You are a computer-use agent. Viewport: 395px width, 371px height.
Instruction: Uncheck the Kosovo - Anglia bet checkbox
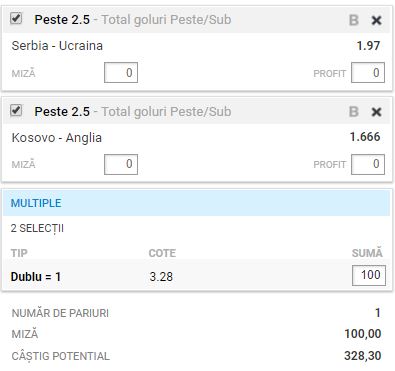coord(16,110)
